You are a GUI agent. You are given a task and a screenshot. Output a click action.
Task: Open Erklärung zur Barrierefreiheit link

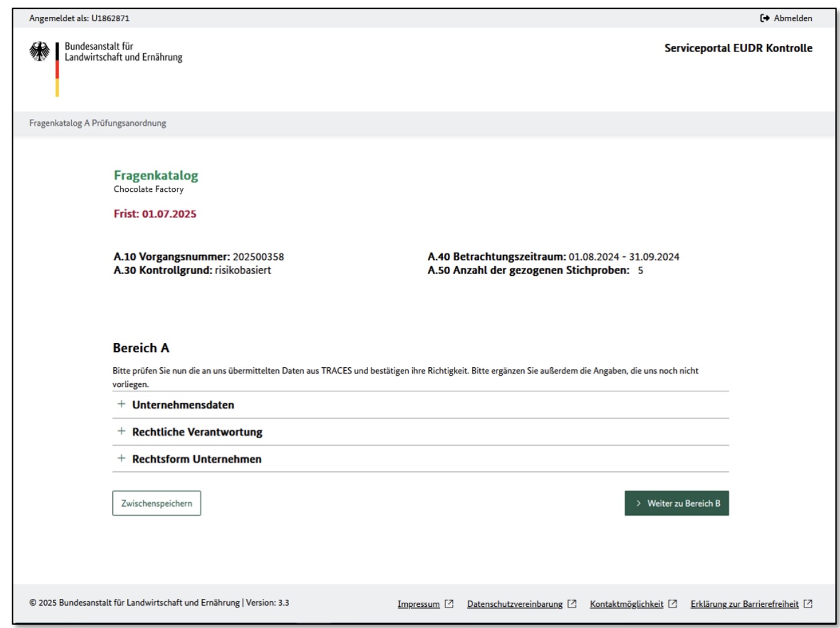[x=745, y=604]
